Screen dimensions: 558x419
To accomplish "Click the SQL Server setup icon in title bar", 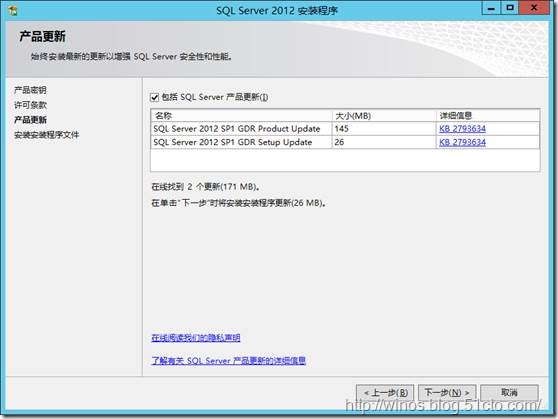I will pos(12,11).
